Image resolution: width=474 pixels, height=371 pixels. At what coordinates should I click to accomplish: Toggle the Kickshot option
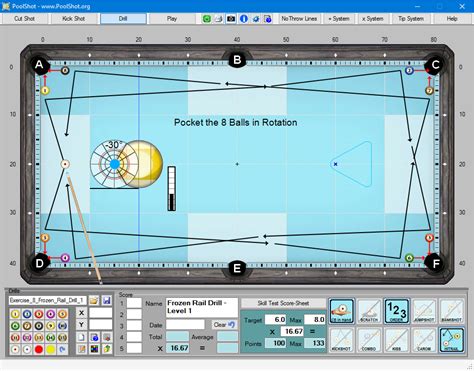click(x=342, y=340)
